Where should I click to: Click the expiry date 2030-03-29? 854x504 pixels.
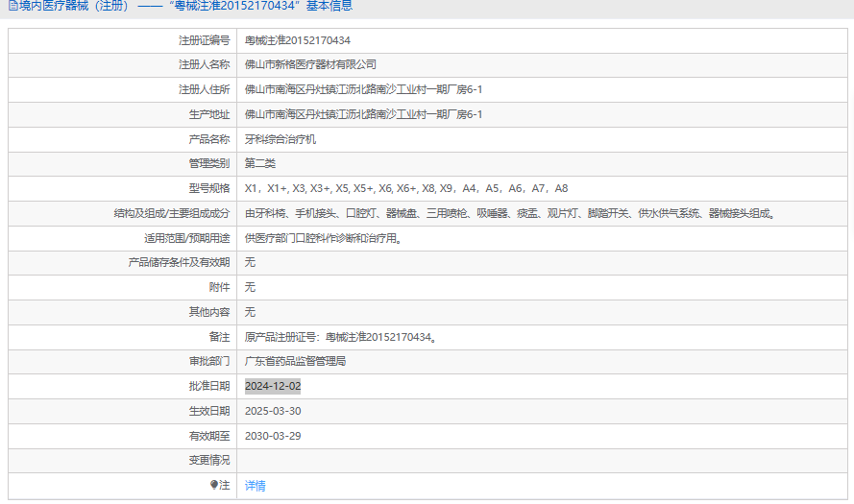point(273,437)
